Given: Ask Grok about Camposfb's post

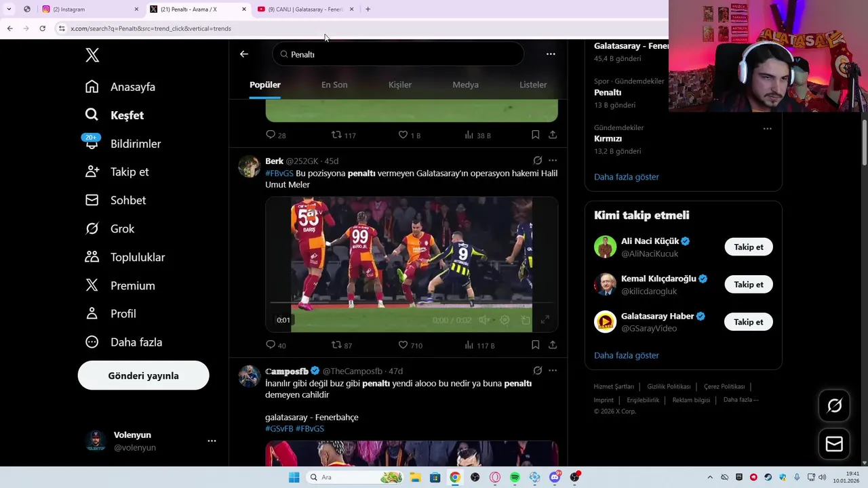Looking at the screenshot, I should click(537, 371).
